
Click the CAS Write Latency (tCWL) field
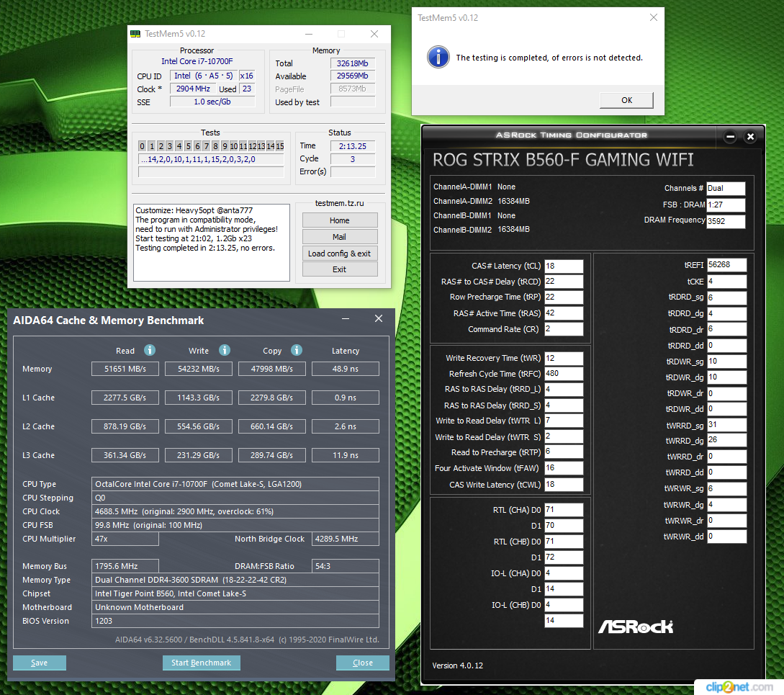coord(564,485)
